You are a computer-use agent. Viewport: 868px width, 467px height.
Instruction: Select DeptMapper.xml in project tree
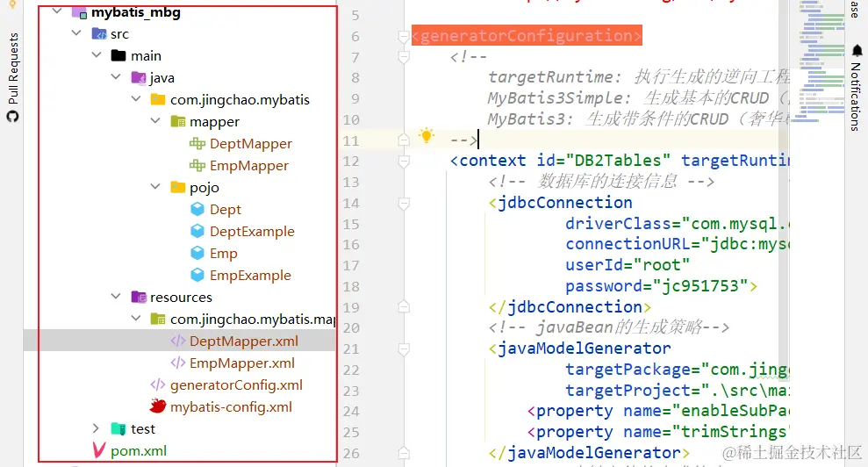tap(244, 341)
